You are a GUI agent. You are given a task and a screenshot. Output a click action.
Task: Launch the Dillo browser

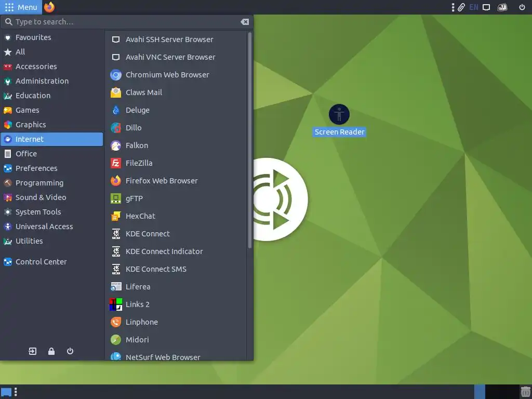point(176,128)
